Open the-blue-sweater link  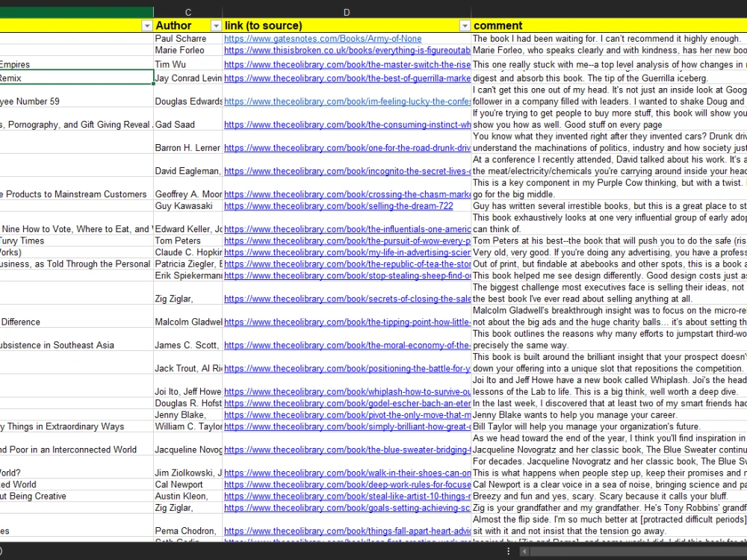click(x=347, y=450)
